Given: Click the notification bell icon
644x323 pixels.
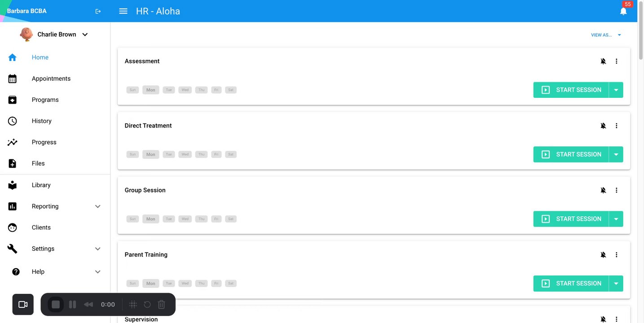Looking at the screenshot, I should (623, 11).
